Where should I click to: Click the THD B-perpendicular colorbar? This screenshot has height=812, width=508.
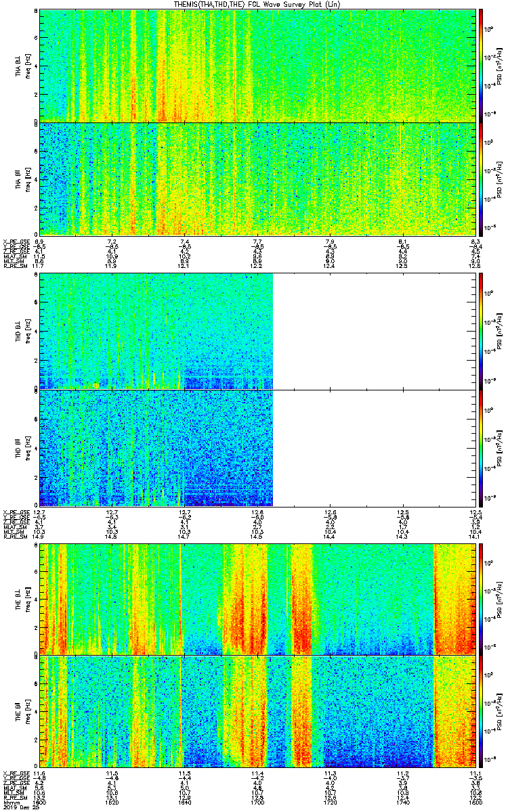pos(481,332)
